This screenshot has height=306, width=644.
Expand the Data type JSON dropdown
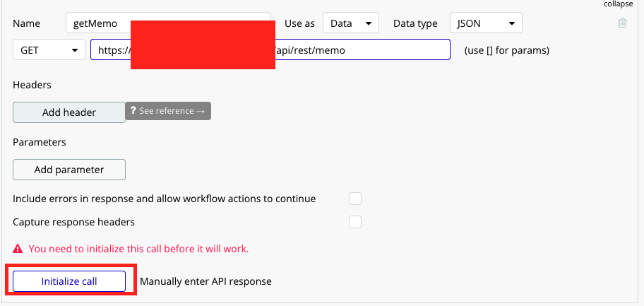pyautogui.click(x=485, y=23)
